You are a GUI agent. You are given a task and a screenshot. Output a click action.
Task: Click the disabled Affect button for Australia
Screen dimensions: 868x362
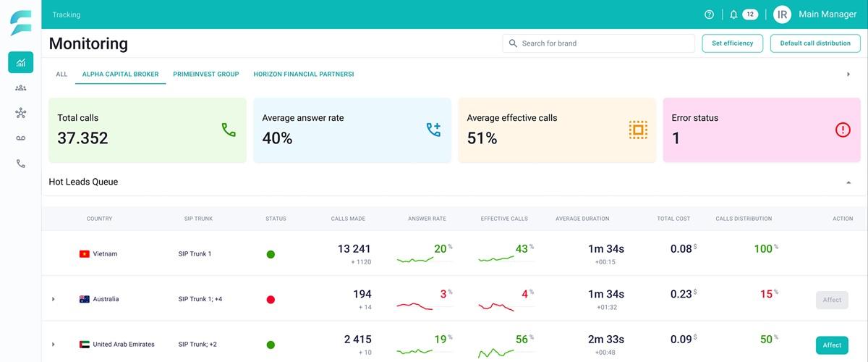coord(832,300)
